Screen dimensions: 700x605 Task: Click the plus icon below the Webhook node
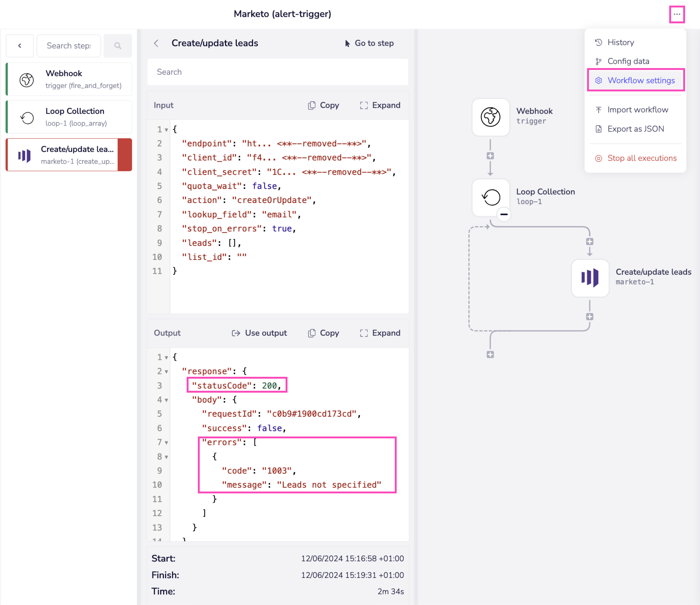point(490,155)
